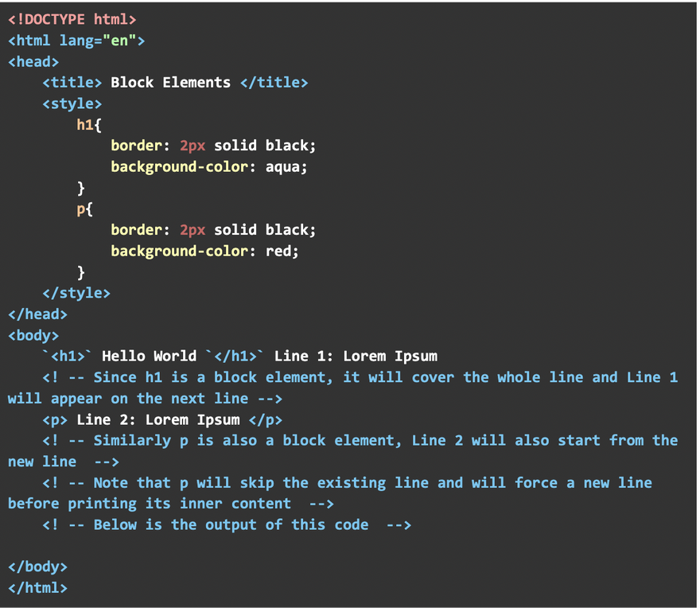The height and width of the screenshot is (608, 700).
Task: Click the "red" background color value
Action: [282, 251]
